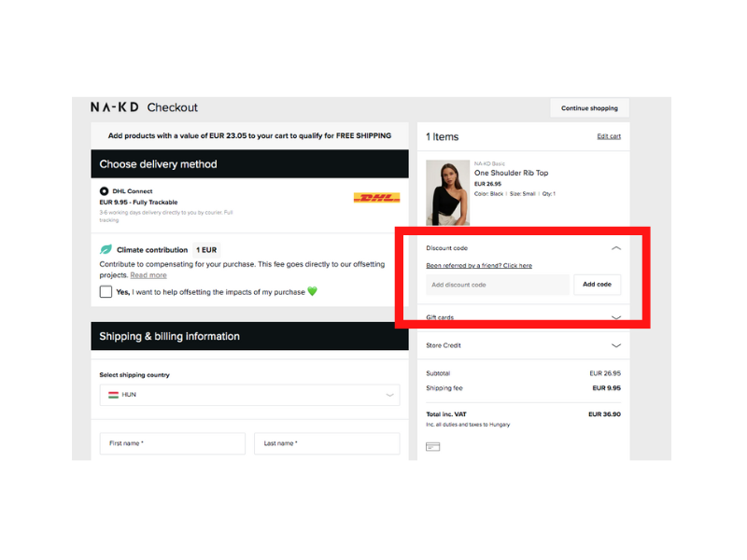Screen dimensions: 747x560
Task: Focus the First name input field
Action: [173, 443]
